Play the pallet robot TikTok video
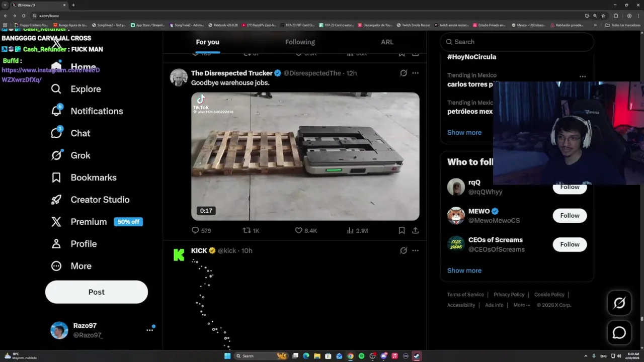This screenshot has height=362, width=644. 305,156
